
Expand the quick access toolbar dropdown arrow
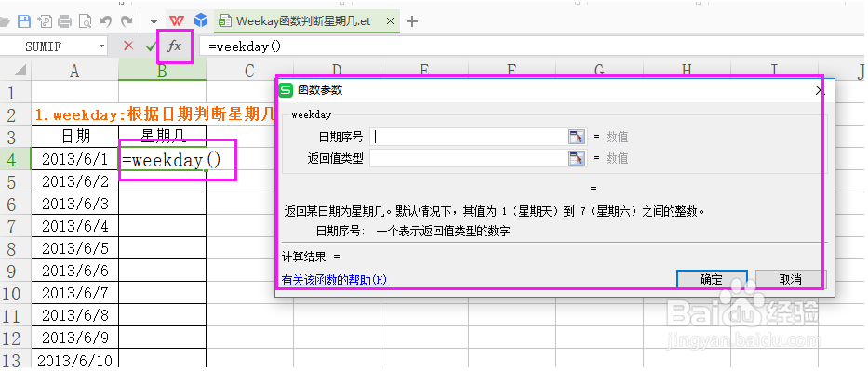point(154,22)
